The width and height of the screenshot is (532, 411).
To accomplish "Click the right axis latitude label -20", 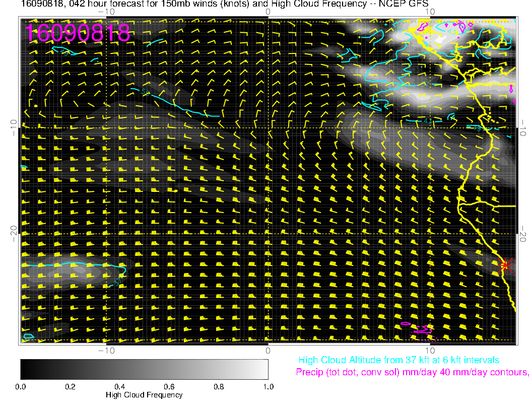I will coord(523,234).
